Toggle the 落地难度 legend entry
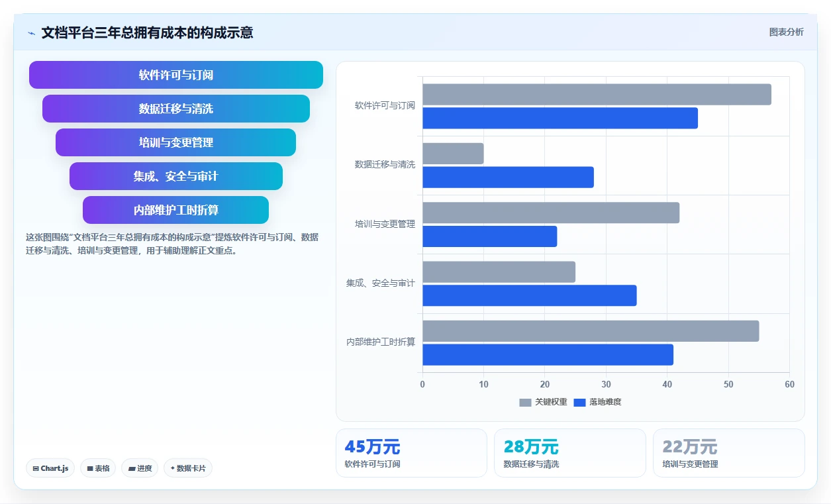Viewport: 831px width, 504px height. click(597, 402)
